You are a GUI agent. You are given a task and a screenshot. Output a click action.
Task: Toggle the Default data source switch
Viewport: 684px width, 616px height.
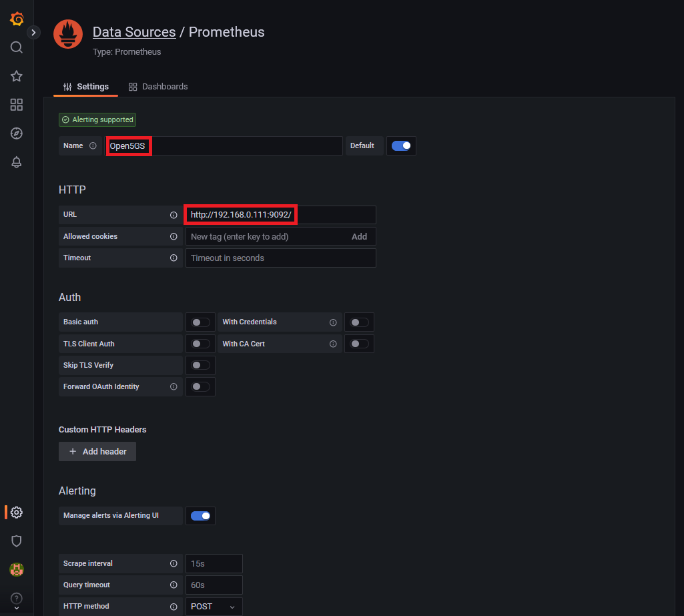[x=401, y=145]
